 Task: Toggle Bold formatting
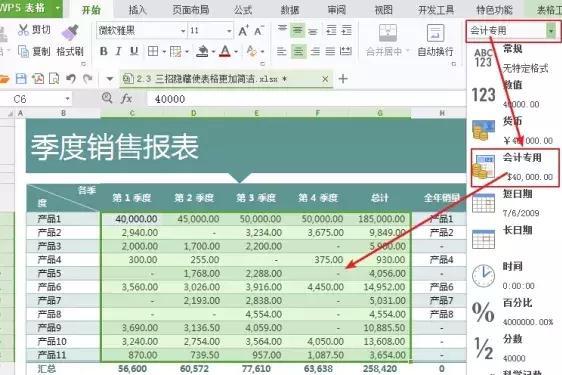pos(104,52)
